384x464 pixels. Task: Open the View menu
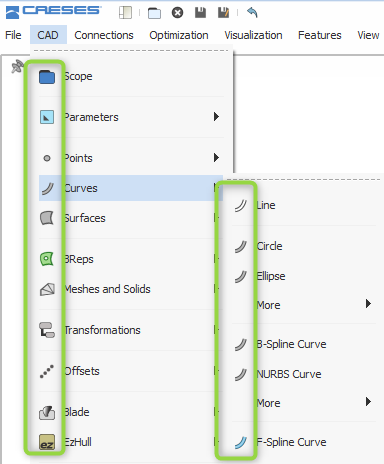click(368, 35)
